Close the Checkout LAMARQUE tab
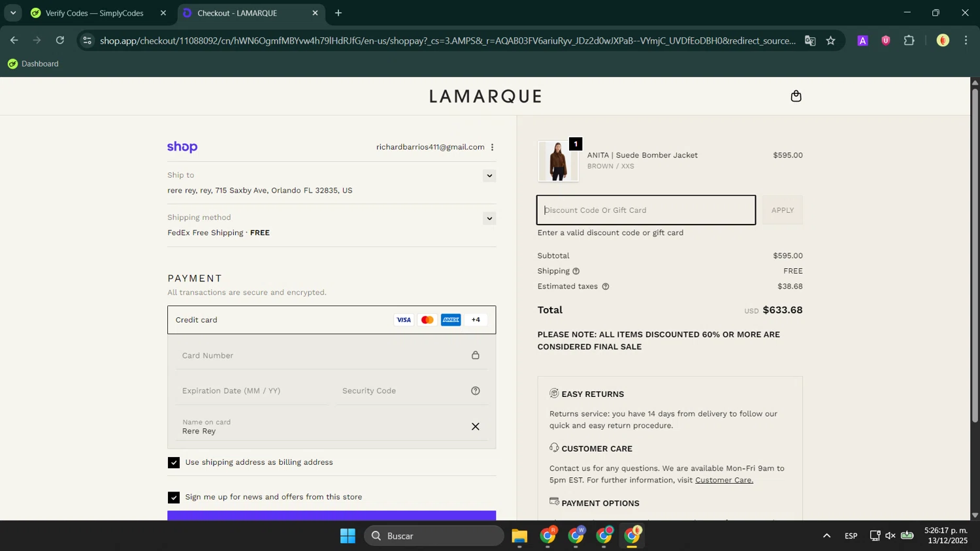The height and width of the screenshot is (551, 980). tap(315, 13)
